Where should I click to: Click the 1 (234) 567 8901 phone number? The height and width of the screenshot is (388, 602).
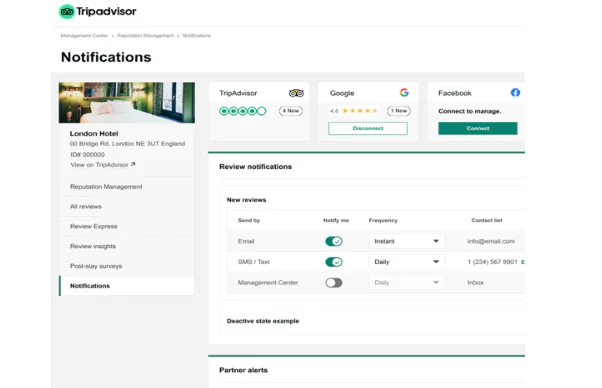point(492,262)
